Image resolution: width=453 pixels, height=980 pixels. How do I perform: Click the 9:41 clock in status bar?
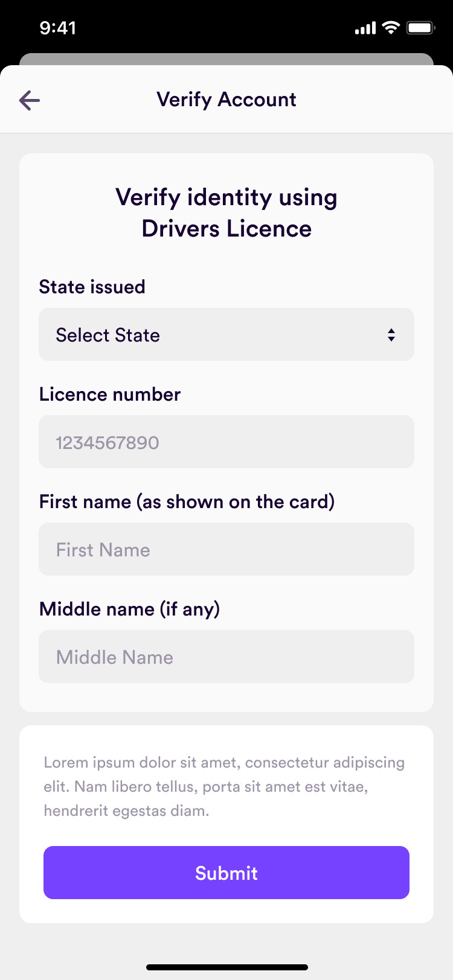click(x=58, y=28)
